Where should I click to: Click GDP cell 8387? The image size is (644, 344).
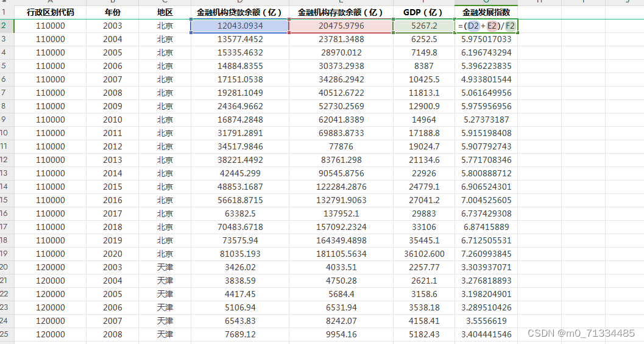point(424,66)
